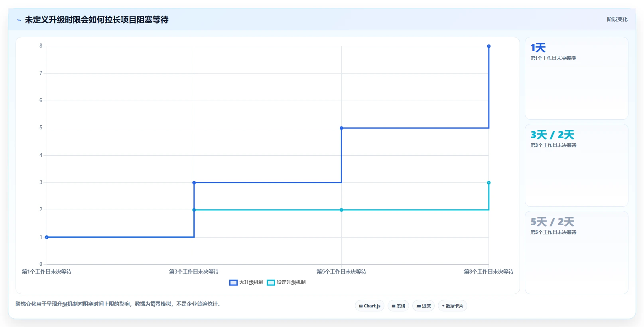Screen dimensions: 644x327
Task: Click the blue data point at value 8
Action: (x=489, y=46)
